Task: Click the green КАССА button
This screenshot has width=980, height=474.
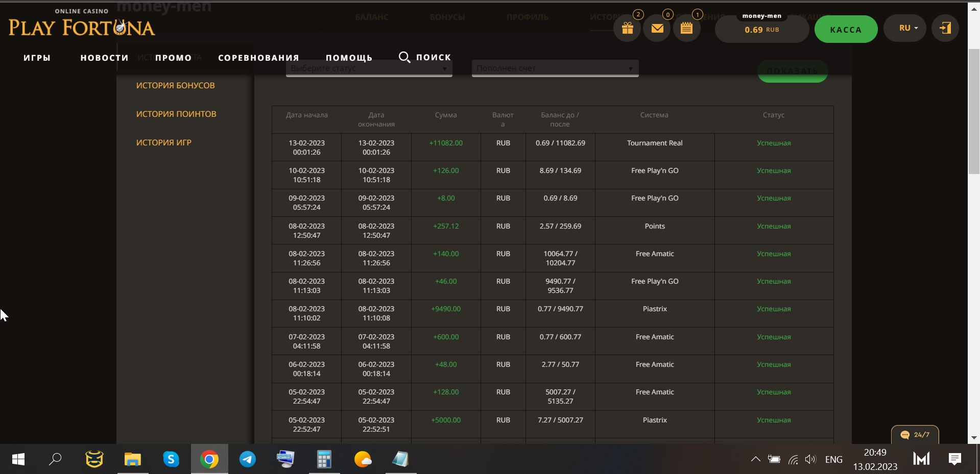Action: point(845,30)
